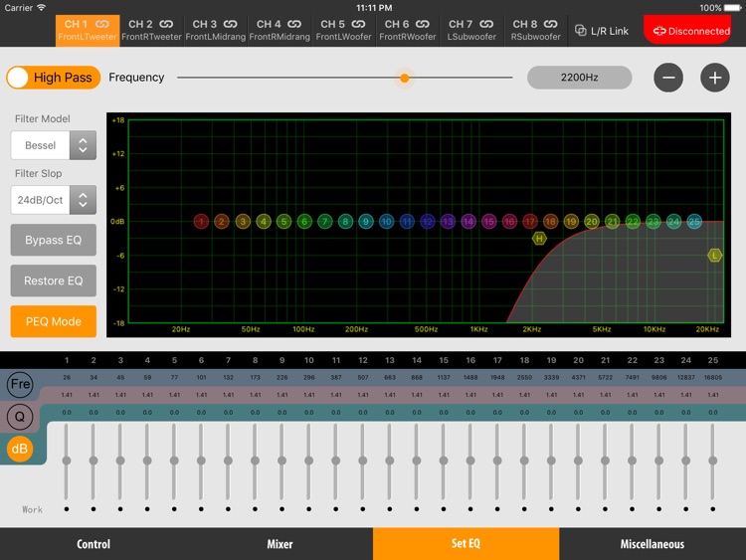746x560 pixels.
Task: Select EQ band node 20 on graph
Action: pos(592,221)
